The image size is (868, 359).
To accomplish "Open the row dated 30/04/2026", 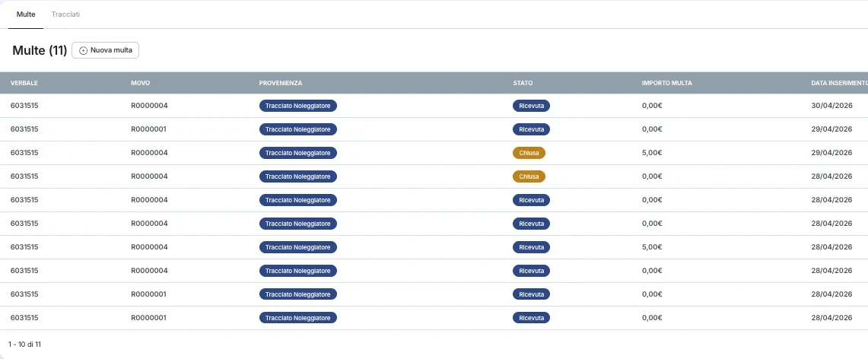I will click(434, 106).
